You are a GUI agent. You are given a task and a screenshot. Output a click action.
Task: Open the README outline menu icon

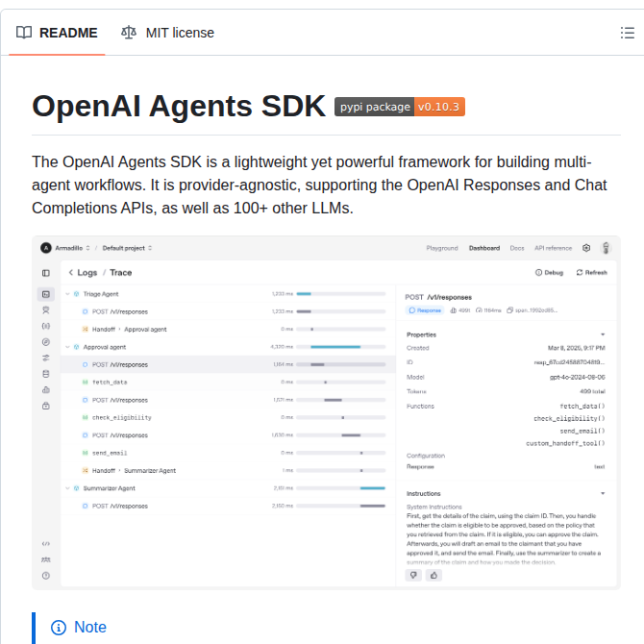pyautogui.click(x=627, y=33)
